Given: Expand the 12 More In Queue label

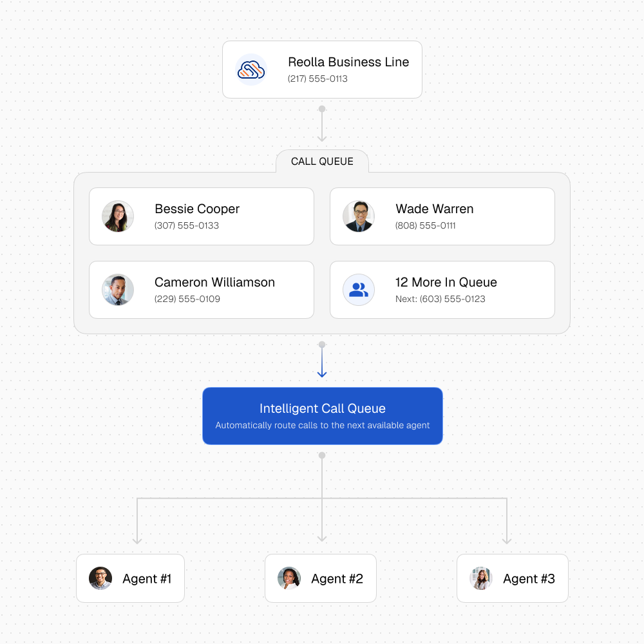Looking at the screenshot, I should click(446, 282).
